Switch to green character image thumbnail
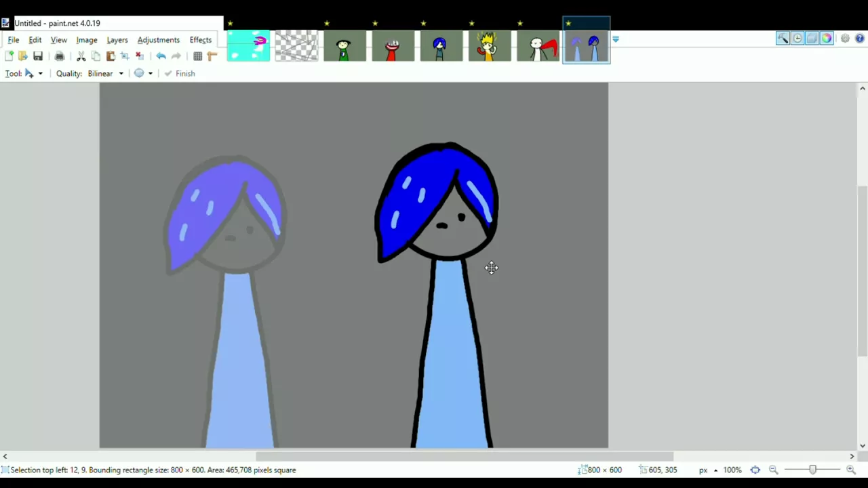This screenshot has height=488, width=868. pyautogui.click(x=344, y=46)
